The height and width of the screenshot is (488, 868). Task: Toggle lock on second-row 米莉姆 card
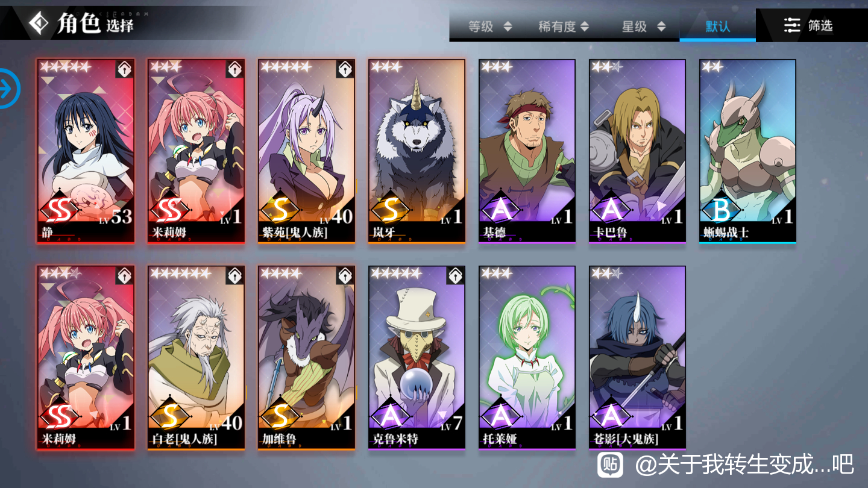click(x=124, y=276)
